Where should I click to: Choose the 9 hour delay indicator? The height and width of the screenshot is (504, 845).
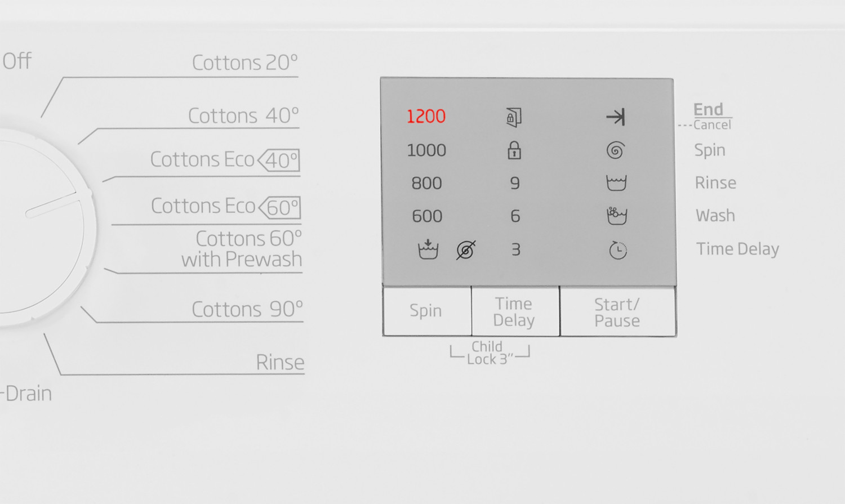click(x=515, y=183)
